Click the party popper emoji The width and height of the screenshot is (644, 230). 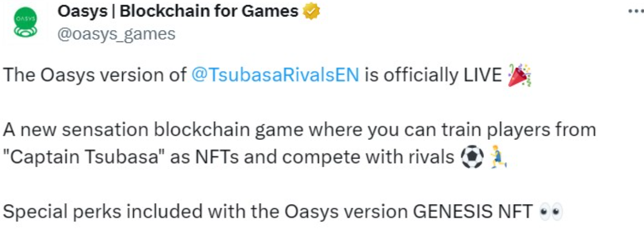pos(520,75)
